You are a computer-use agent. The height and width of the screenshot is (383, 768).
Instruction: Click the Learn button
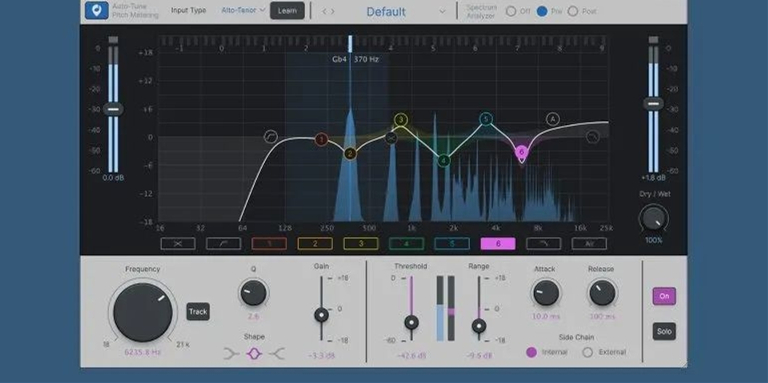tap(287, 11)
